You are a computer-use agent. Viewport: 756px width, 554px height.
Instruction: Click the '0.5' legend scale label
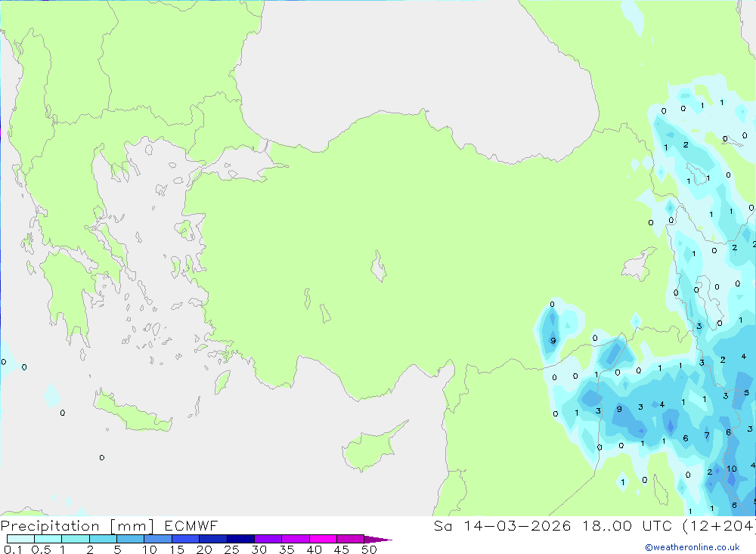41,549
